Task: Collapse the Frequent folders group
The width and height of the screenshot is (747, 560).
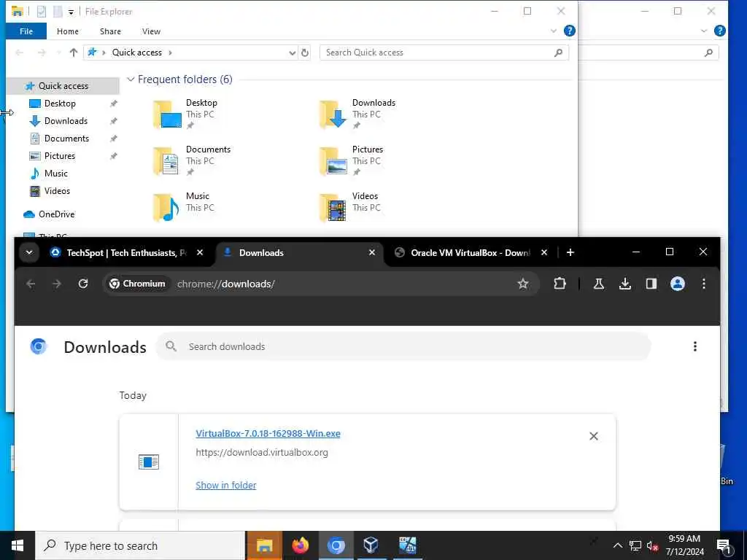Action: click(131, 79)
